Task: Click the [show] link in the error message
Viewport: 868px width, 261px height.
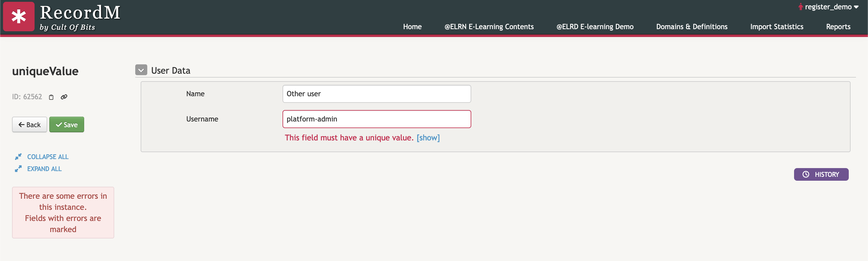Action: pyautogui.click(x=428, y=138)
